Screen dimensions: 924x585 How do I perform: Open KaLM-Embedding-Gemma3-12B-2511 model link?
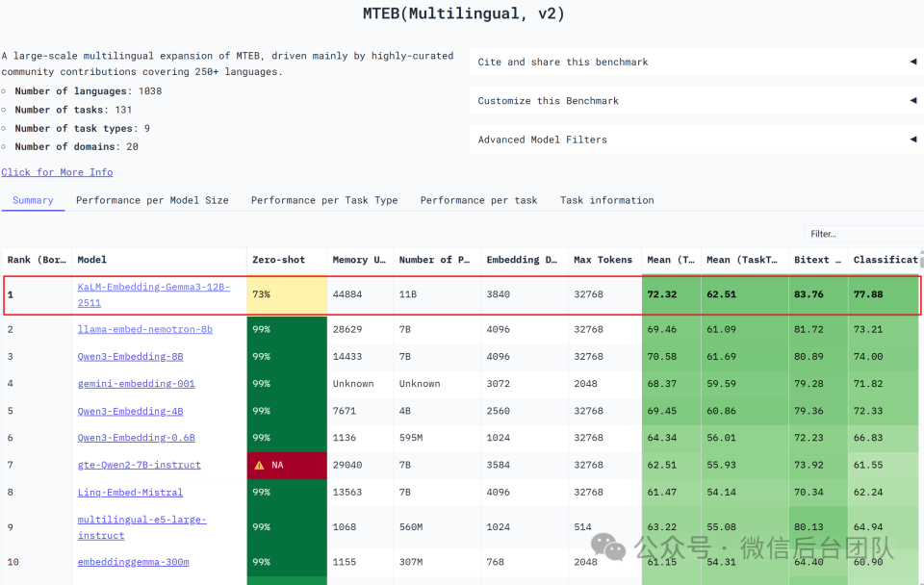pos(154,294)
